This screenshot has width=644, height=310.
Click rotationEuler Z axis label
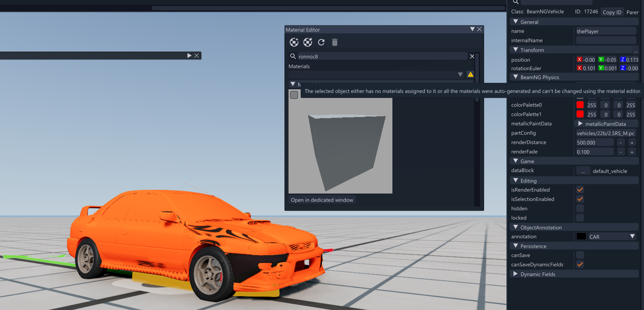coord(623,68)
